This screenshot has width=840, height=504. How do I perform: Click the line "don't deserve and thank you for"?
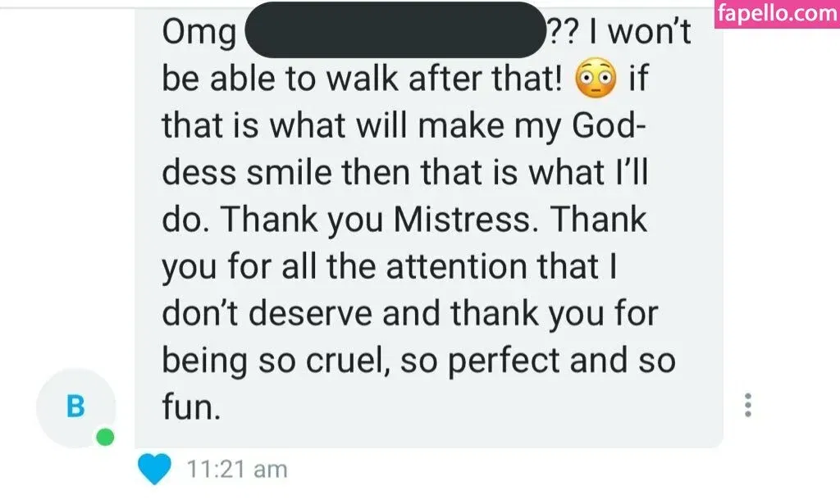click(x=410, y=313)
